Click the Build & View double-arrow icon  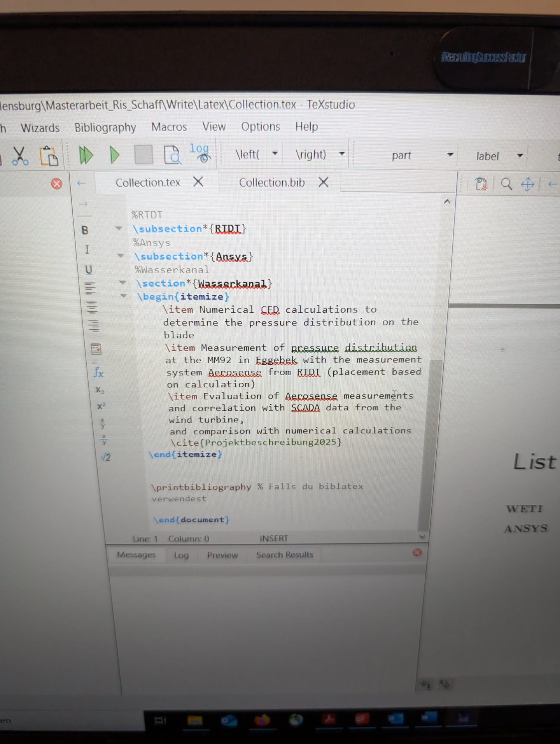click(86, 155)
